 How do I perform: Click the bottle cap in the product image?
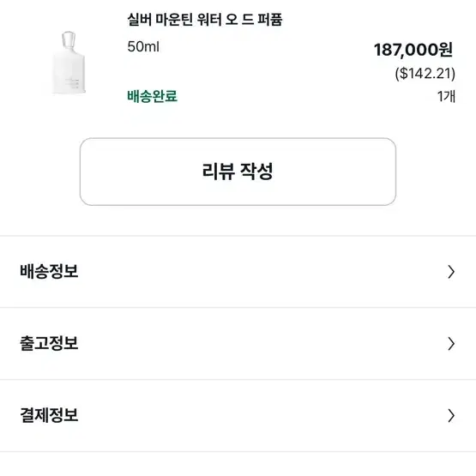(x=69, y=39)
